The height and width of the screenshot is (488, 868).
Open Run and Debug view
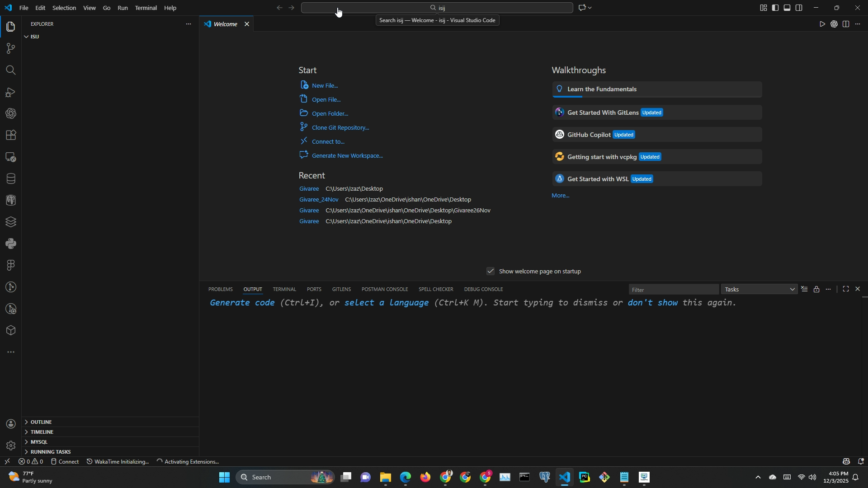10,92
